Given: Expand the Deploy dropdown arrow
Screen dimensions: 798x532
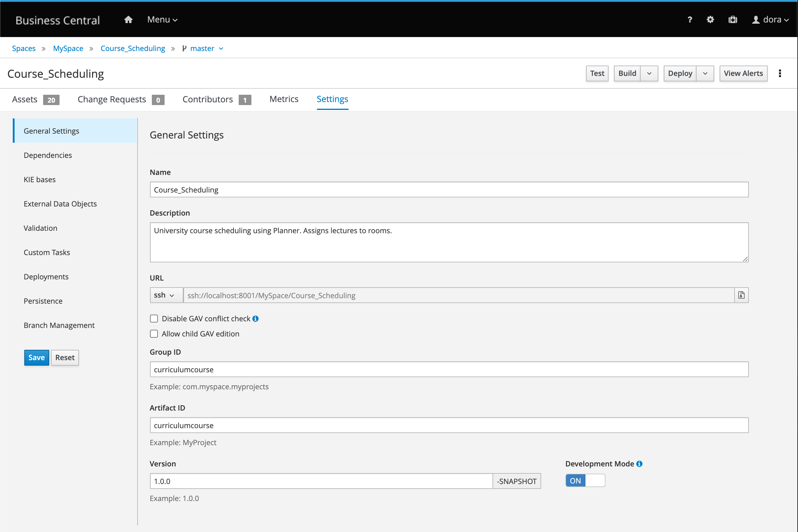Looking at the screenshot, I should (x=705, y=73).
